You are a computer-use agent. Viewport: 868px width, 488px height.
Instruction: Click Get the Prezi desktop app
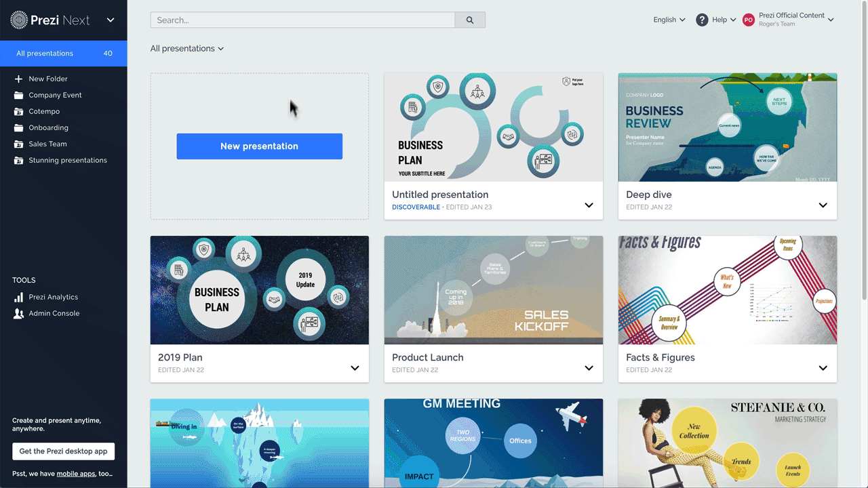click(63, 451)
